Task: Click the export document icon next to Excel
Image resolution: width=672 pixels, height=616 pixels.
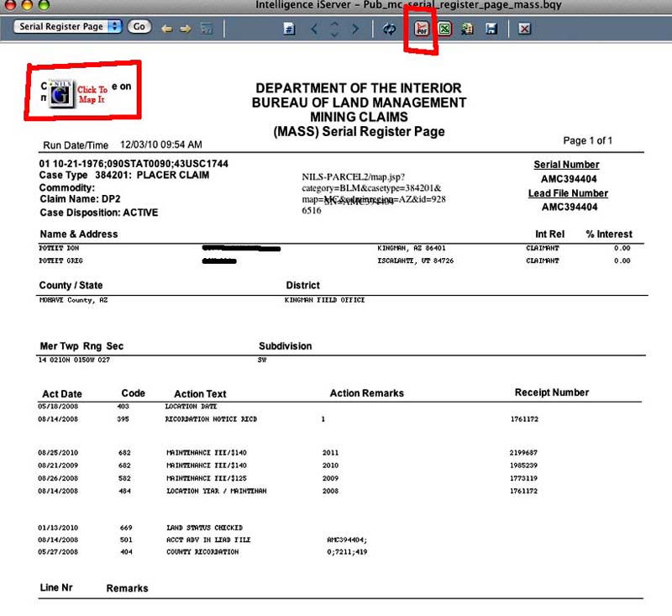Action: coord(467,29)
